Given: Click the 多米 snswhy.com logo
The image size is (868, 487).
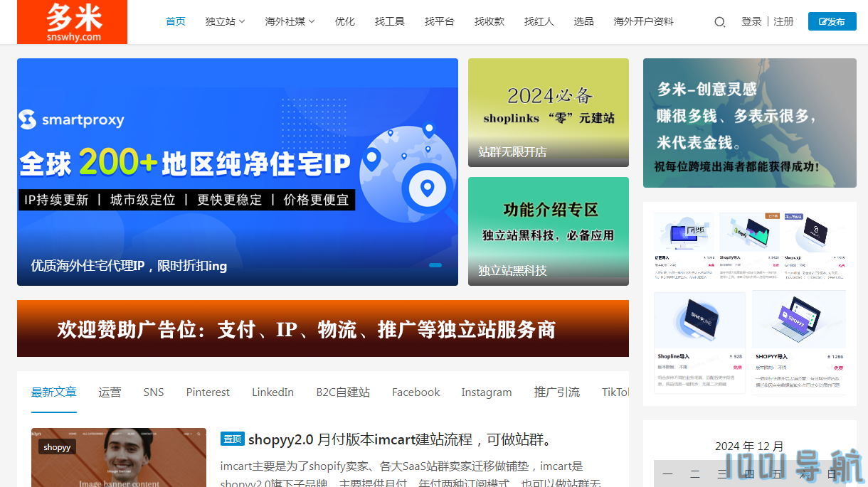Looking at the screenshot, I should [73, 22].
